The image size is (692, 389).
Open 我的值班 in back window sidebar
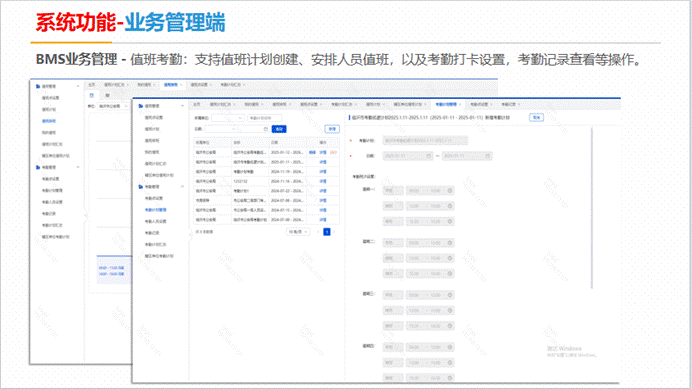point(49,133)
